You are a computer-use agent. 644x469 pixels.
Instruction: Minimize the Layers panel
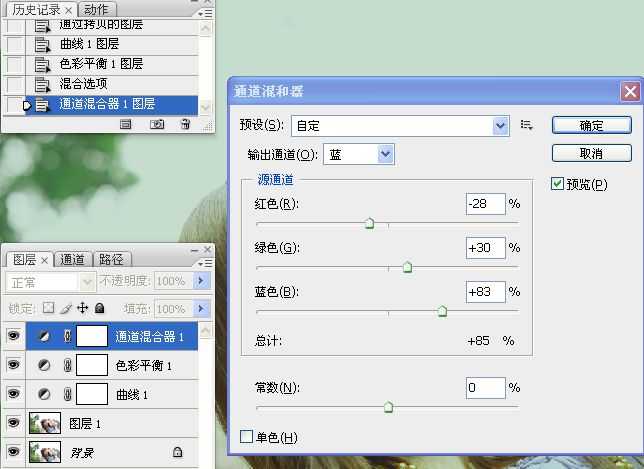tap(195, 250)
